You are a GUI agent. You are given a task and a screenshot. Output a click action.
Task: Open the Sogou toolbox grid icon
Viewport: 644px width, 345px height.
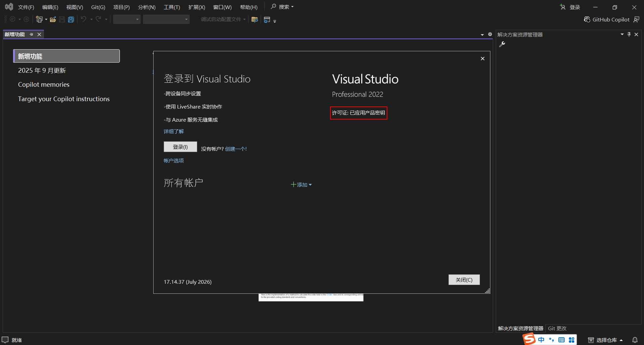tap(572, 340)
